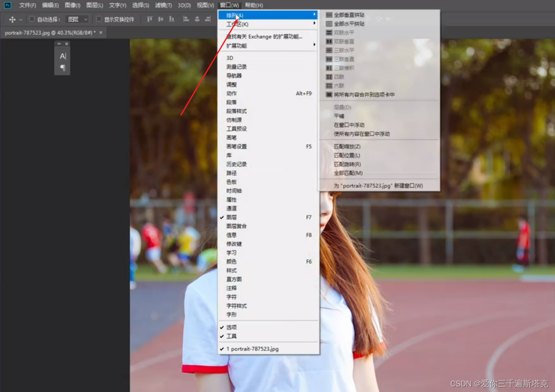Open the 滤镜(T) menu
Screen dimensions: 555x392
(x=163, y=5)
